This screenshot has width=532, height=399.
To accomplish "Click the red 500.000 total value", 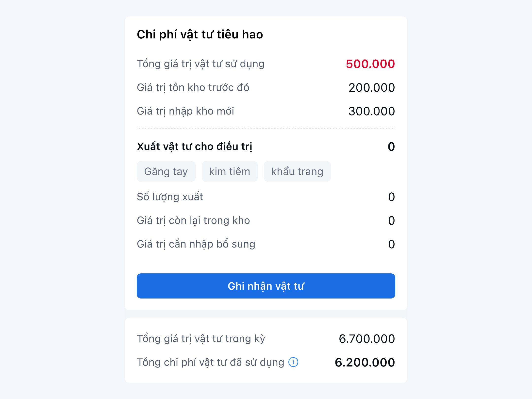I will point(370,64).
